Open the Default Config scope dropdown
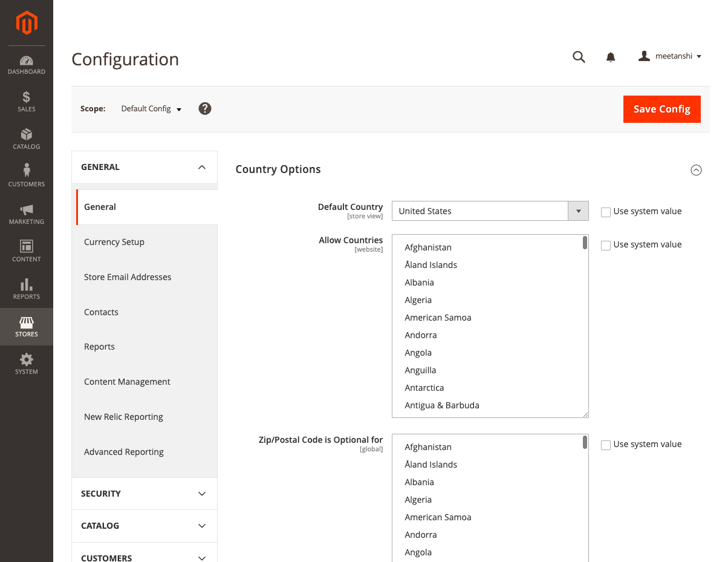The height and width of the screenshot is (562, 728). (x=151, y=109)
